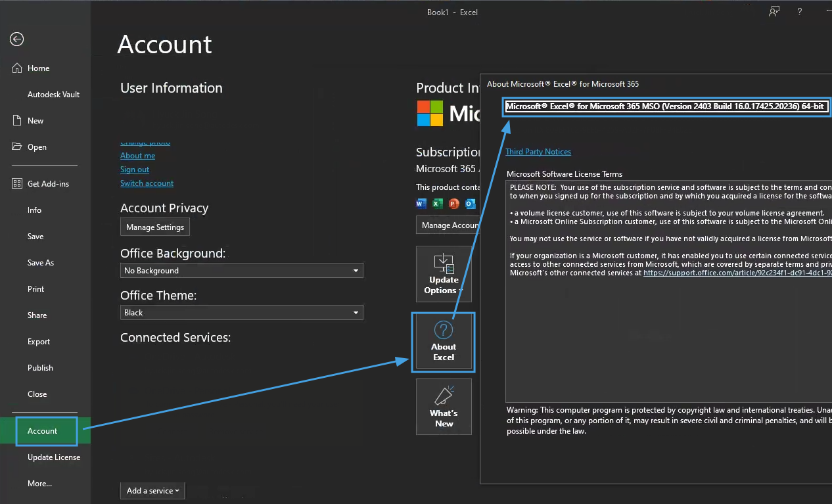The image size is (832, 504).
Task: Click the About Excel button
Action: (x=444, y=342)
